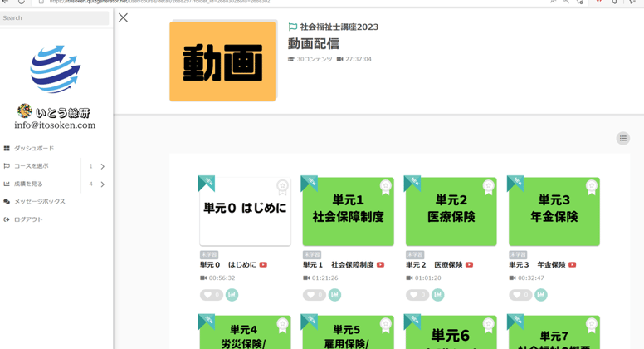
Task: Open the ダッシュボード menu item
Action: (x=34, y=148)
